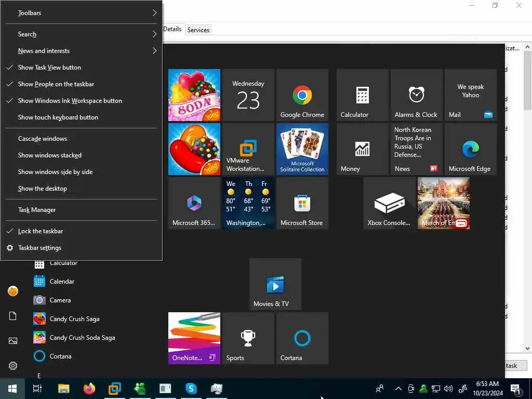Screen dimensions: 532x399
Task: Switch to the Details tab
Action: pyautogui.click(x=172, y=29)
